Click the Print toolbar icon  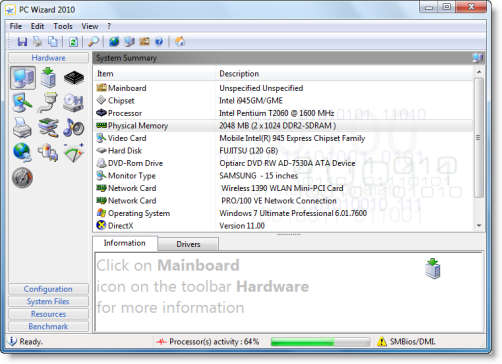pos(37,42)
